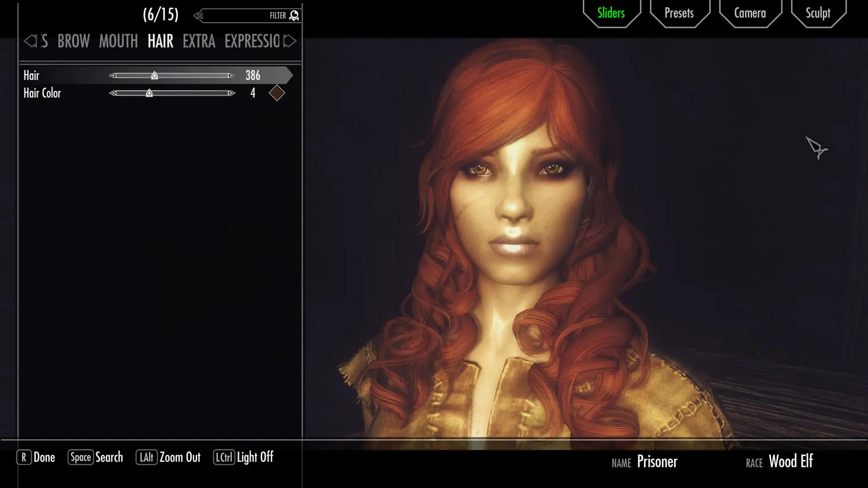Click the Hair Color diamond swatch
The image size is (868, 488).
pos(277,92)
